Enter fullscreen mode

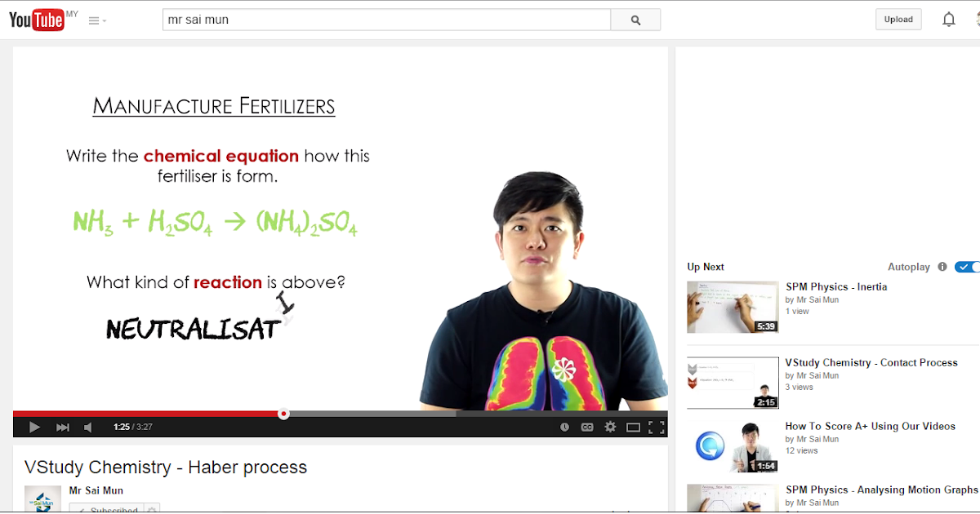[x=656, y=427]
